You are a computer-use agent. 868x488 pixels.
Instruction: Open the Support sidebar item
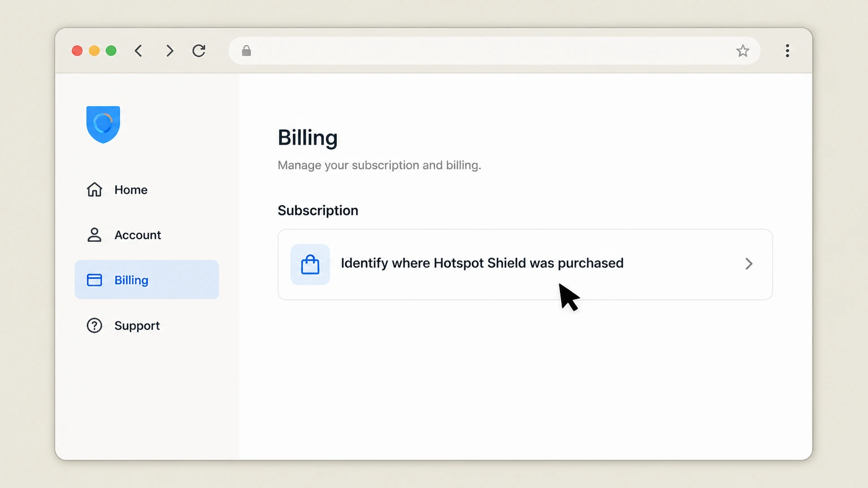click(146, 326)
